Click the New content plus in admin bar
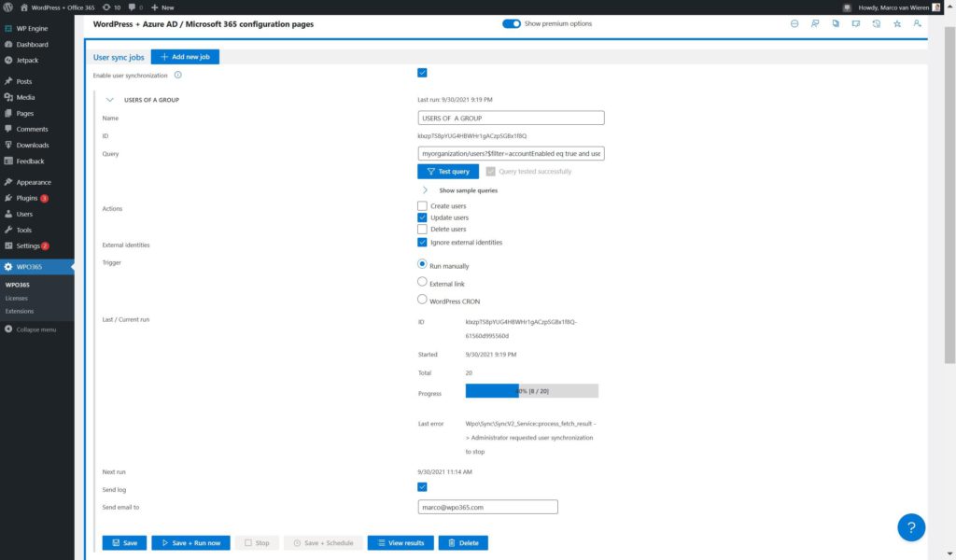Image resolution: width=956 pixels, height=560 pixels. click(162, 7)
